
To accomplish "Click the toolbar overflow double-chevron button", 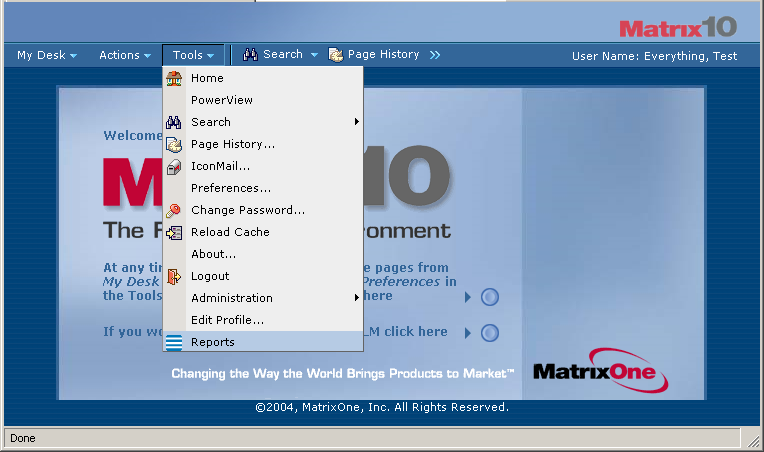I will pos(435,55).
